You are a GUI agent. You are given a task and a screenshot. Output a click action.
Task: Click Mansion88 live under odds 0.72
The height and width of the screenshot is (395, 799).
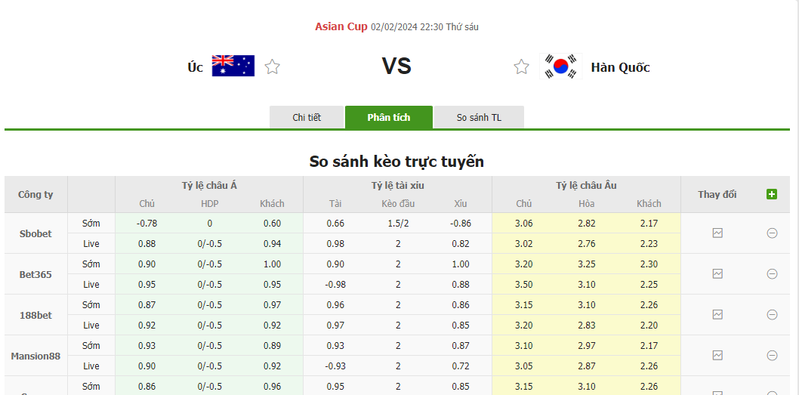(x=461, y=366)
